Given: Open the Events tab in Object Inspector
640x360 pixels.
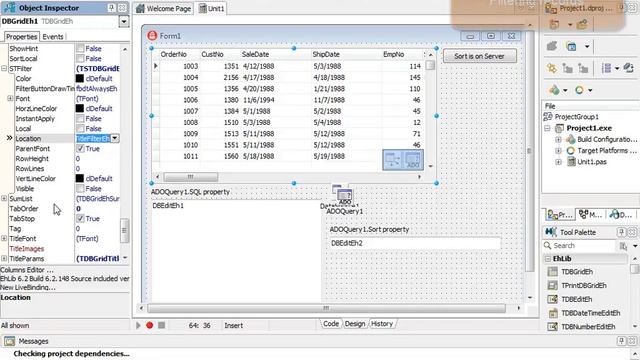Looking at the screenshot, I should click(53, 37).
